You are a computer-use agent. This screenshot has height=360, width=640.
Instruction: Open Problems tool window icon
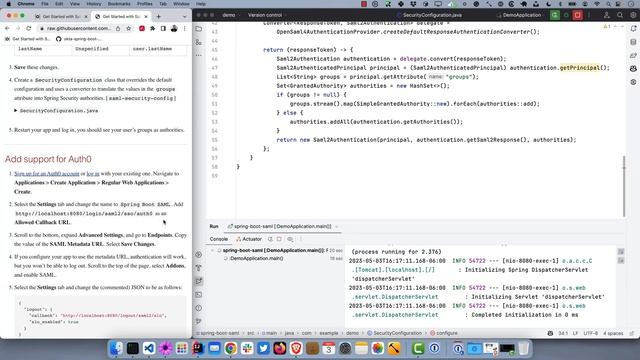(199, 308)
